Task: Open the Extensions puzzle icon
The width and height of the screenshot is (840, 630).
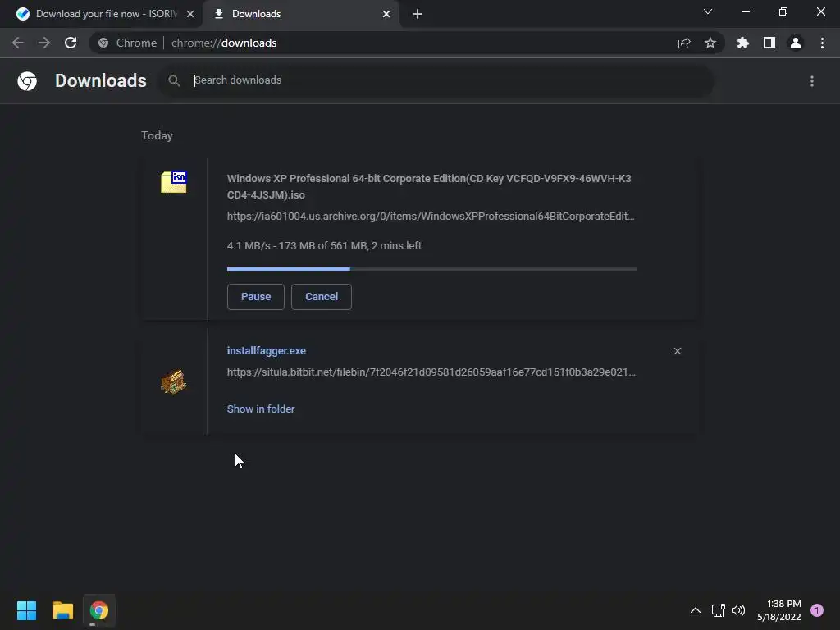Action: click(743, 43)
